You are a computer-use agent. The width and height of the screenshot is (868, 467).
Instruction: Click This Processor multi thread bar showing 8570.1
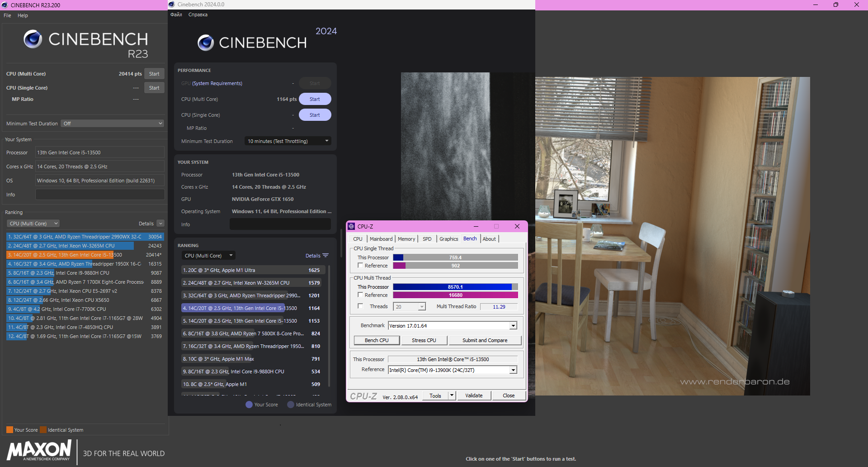pyautogui.click(x=455, y=287)
